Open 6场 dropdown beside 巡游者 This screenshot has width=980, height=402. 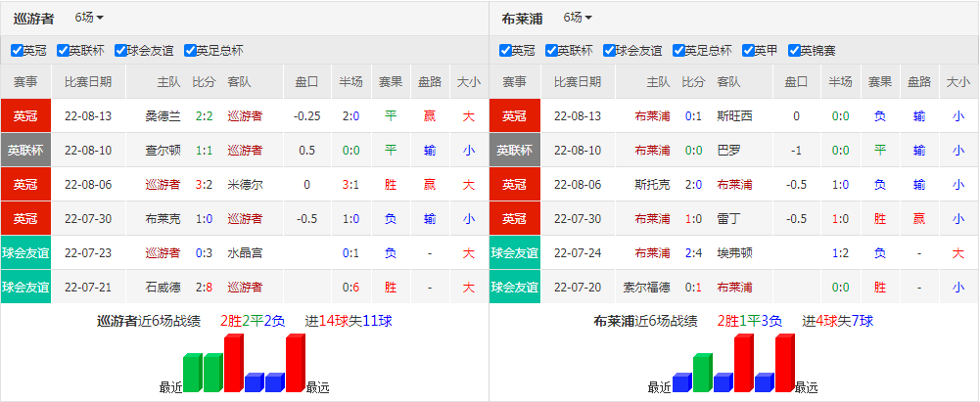click(x=89, y=18)
